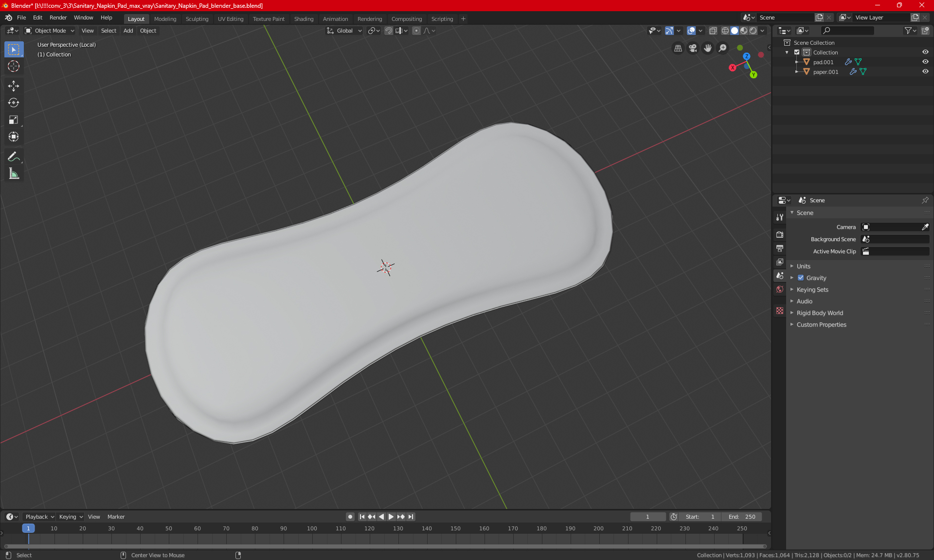
Task: Uncheck the Gravity checkbox
Action: (x=801, y=278)
